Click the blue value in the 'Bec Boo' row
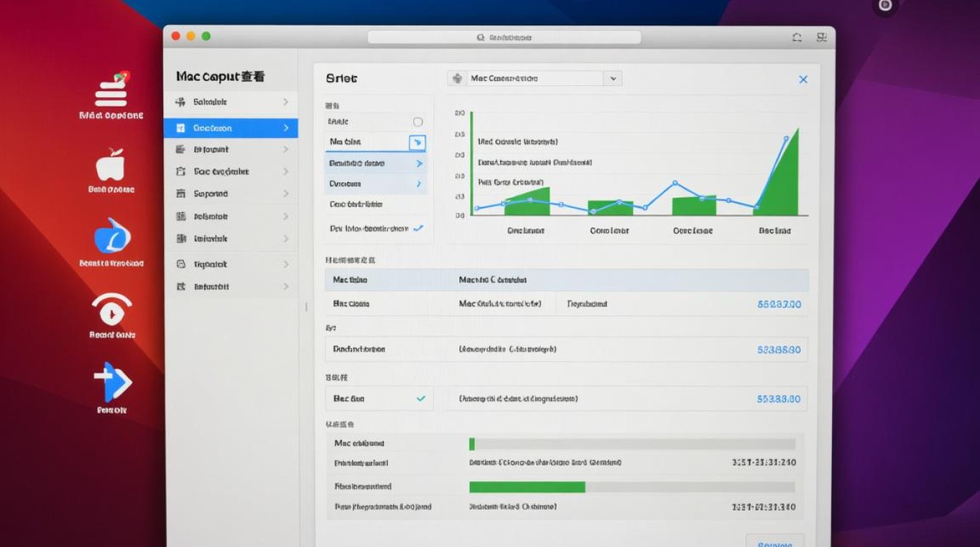Image resolution: width=980 pixels, height=547 pixels. [779, 399]
